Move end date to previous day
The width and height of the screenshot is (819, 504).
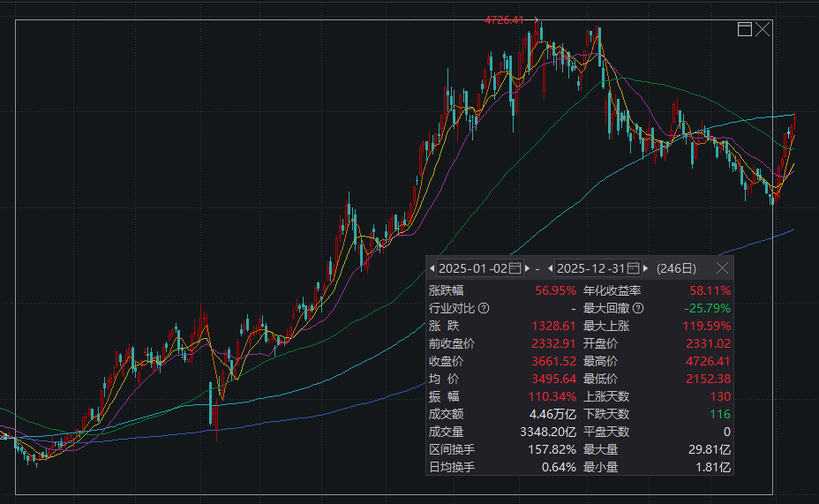point(550,268)
